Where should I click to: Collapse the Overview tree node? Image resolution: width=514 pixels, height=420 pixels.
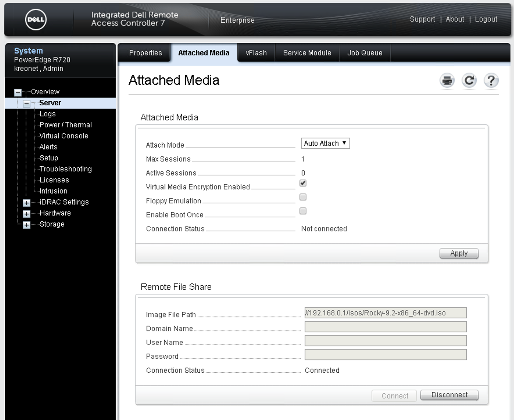point(18,92)
